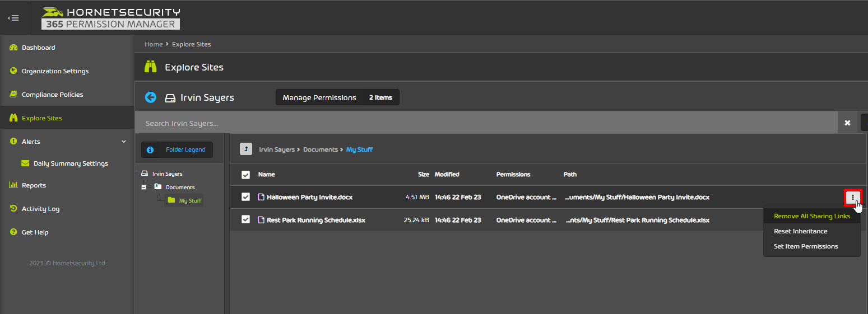The width and height of the screenshot is (868, 314).
Task: Click My Stuff in folder path
Action: coord(359,149)
